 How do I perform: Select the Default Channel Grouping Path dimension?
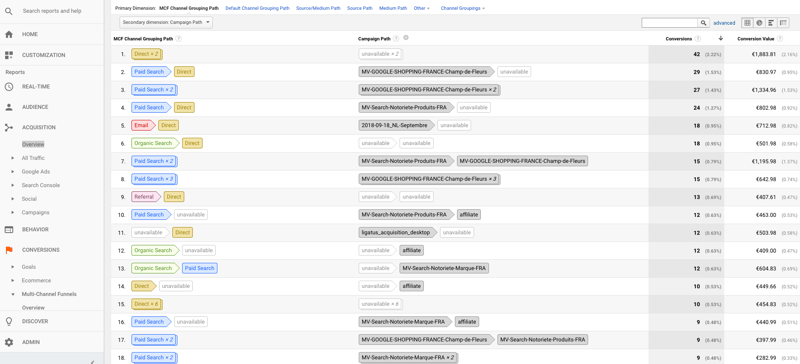258,8
